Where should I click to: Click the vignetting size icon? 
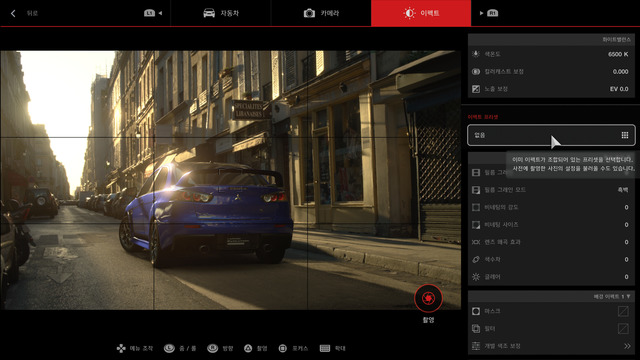[x=476, y=225]
